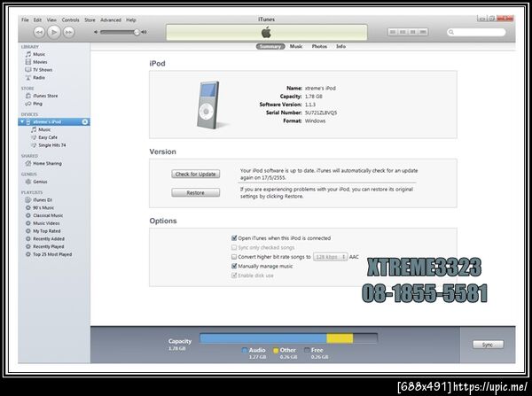Open the File menu
532x396 pixels.
(25, 20)
